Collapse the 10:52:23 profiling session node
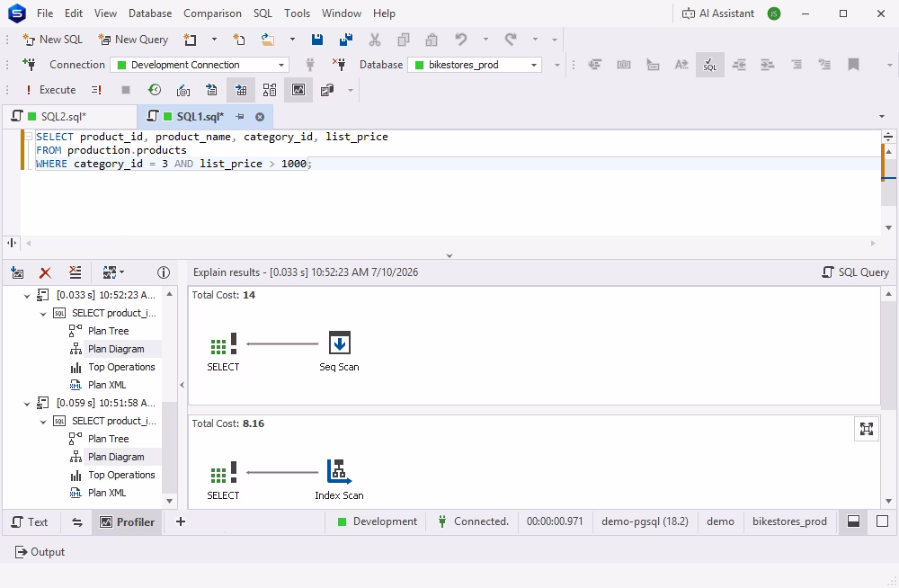899x588 pixels. point(26,296)
